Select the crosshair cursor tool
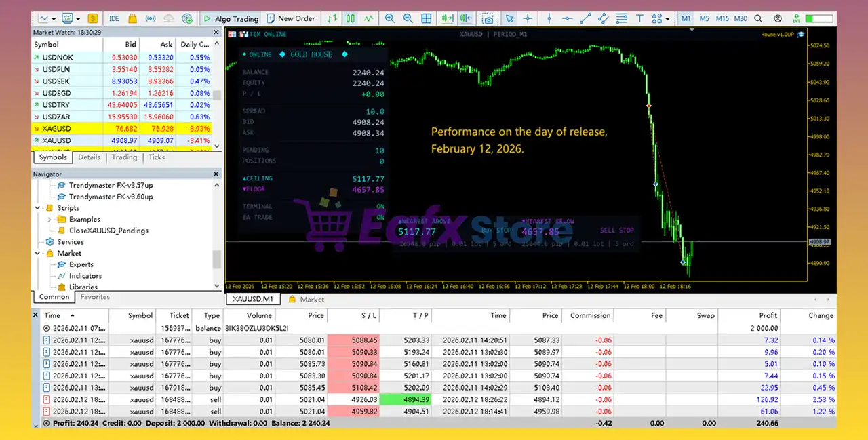 (528, 18)
